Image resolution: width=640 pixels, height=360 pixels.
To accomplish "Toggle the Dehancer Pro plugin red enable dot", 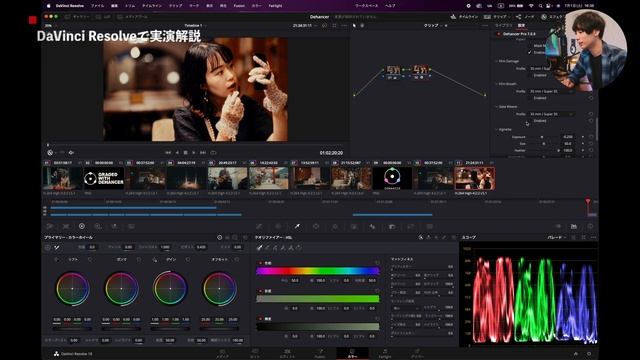I will 498,34.
